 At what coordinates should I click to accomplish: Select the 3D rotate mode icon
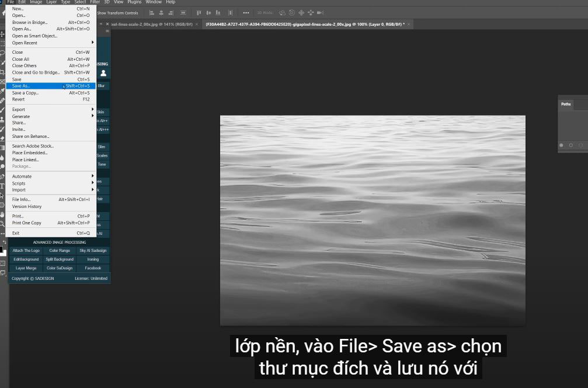(x=283, y=13)
